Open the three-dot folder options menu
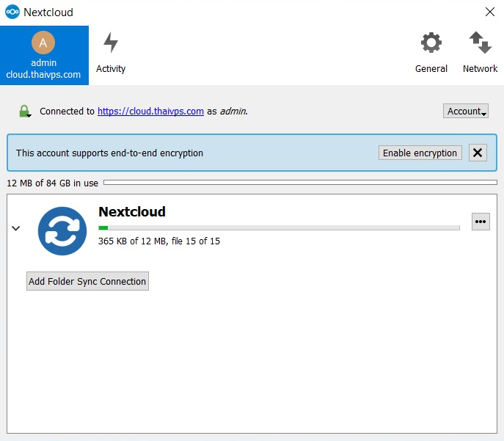This screenshot has height=441, width=504. tap(481, 222)
